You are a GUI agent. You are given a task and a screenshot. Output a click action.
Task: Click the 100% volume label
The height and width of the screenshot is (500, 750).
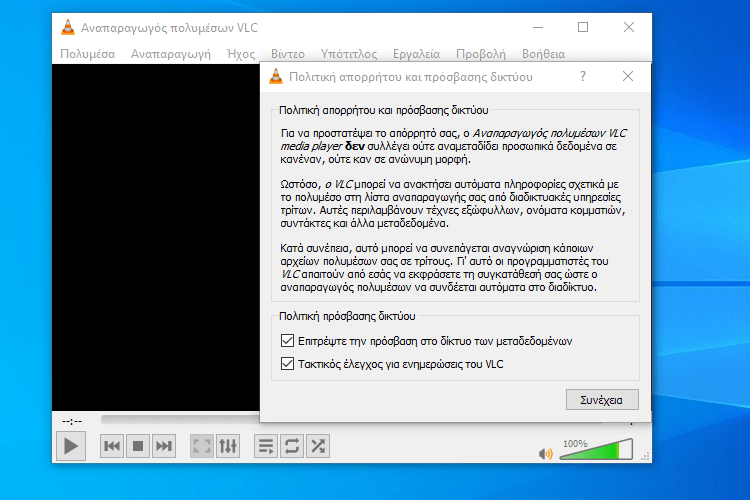575,444
